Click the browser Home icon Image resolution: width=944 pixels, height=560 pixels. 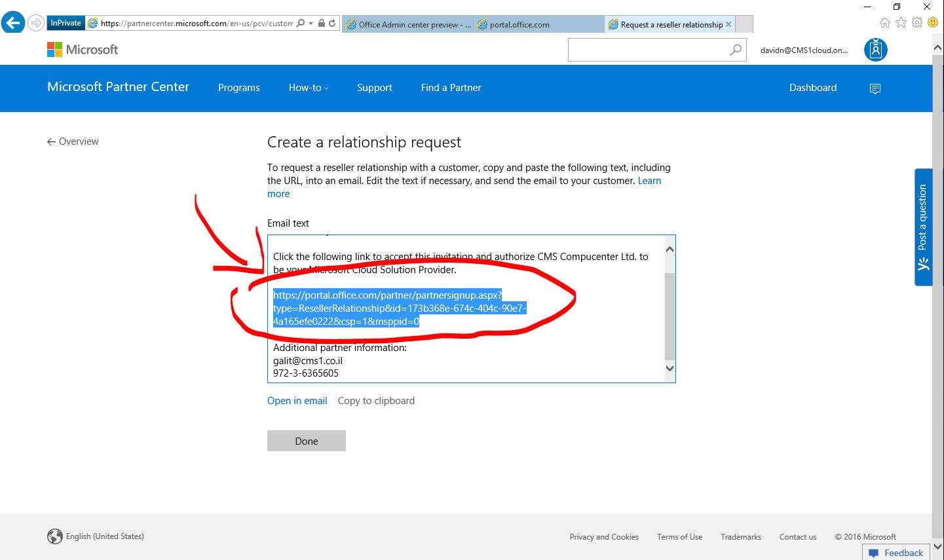(885, 23)
